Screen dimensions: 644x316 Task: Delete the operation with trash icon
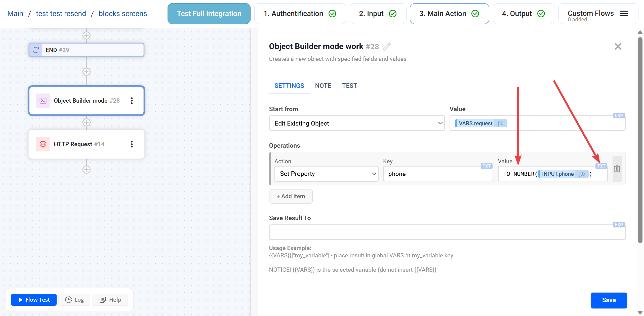(617, 169)
